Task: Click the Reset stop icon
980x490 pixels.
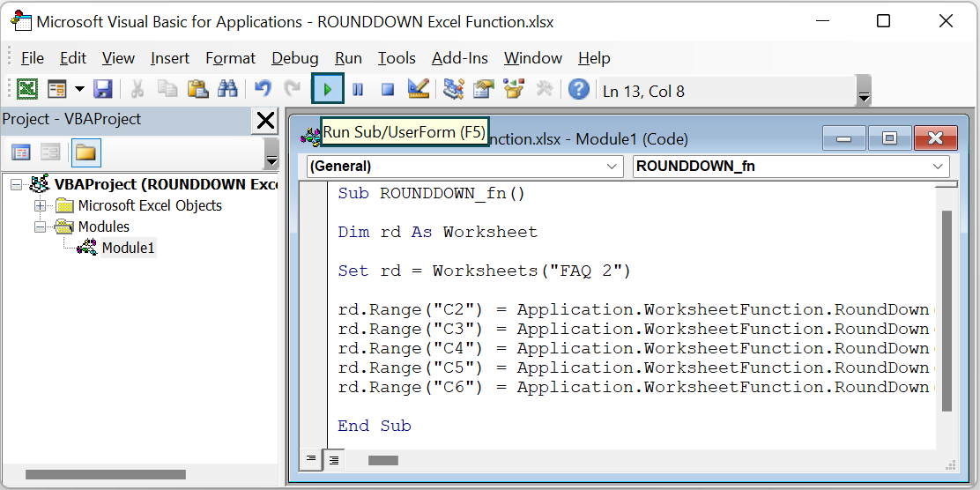Action: point(388,90)
